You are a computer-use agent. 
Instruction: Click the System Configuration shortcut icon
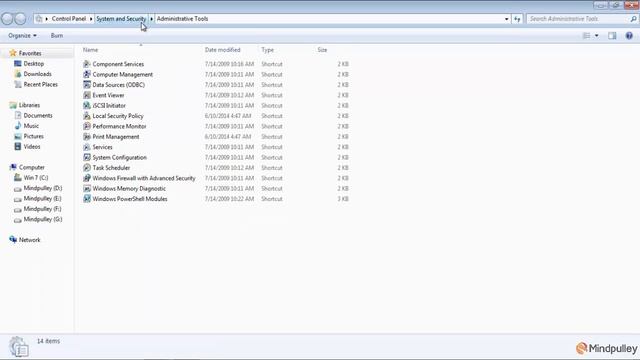coord(87,157)
